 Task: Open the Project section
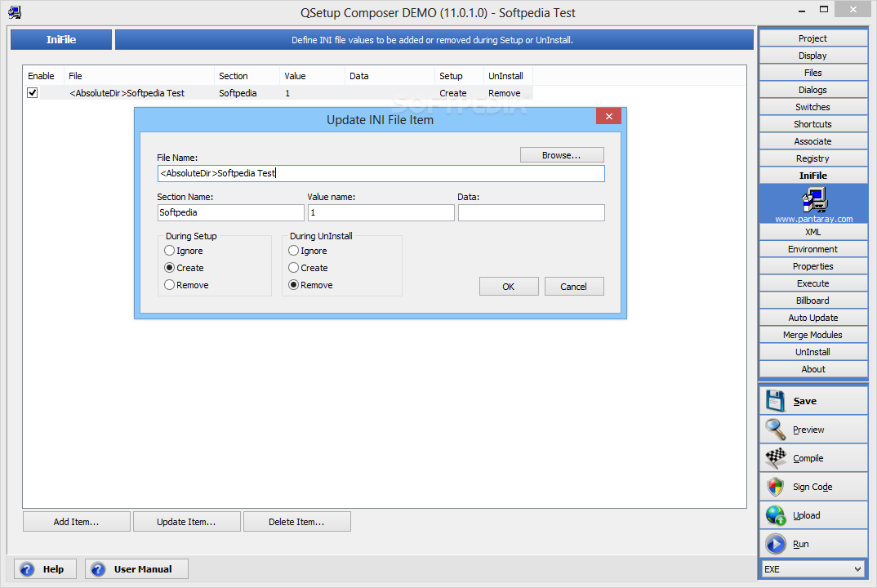click(812, 38)
